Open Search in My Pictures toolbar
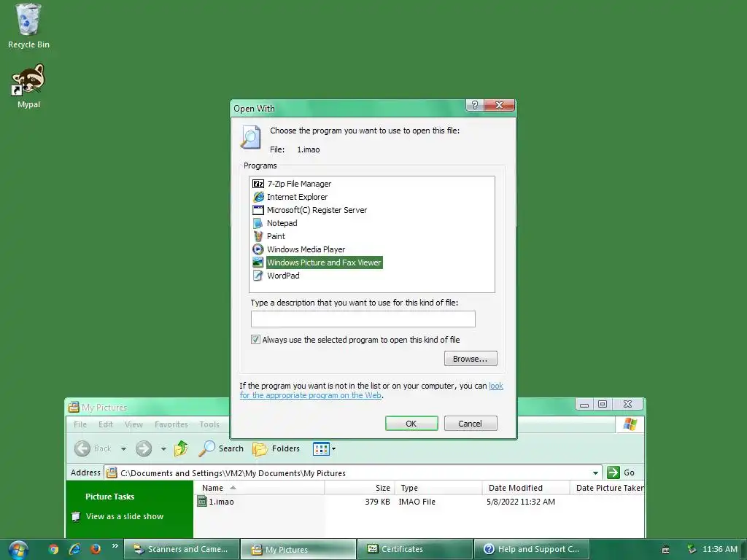747x560 pixels. click(221, 448)
